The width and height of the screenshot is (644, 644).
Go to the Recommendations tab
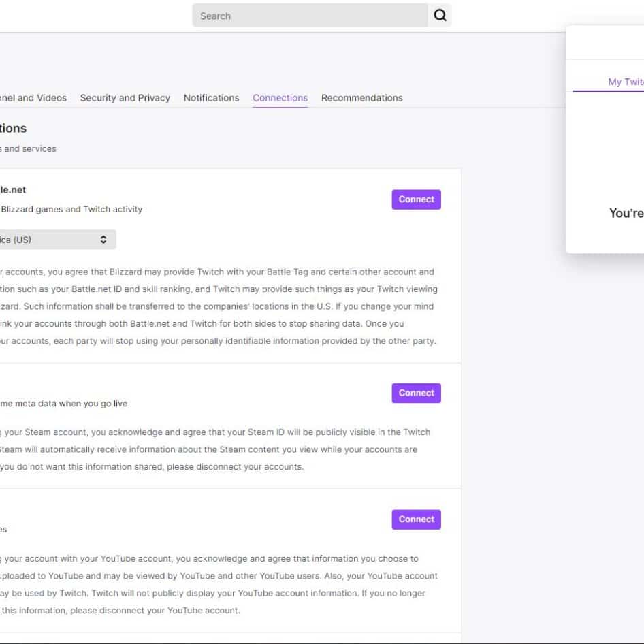click(x=362, y=98)
